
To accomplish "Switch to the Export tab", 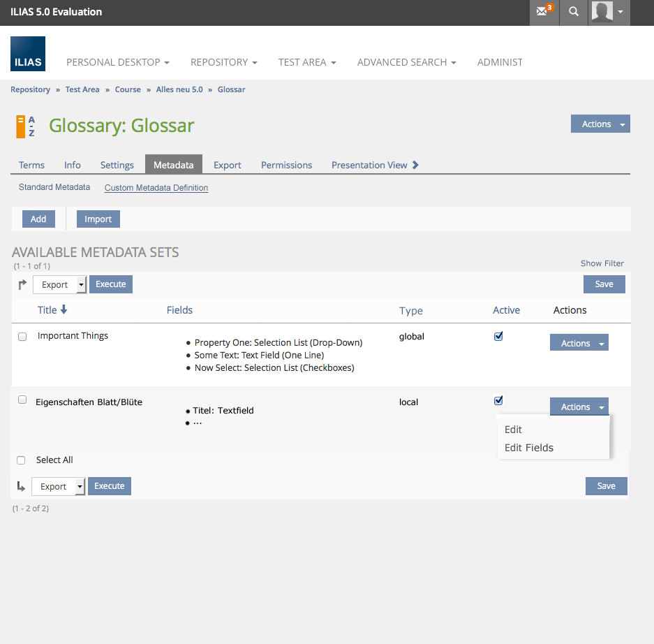I will point(228,165).
